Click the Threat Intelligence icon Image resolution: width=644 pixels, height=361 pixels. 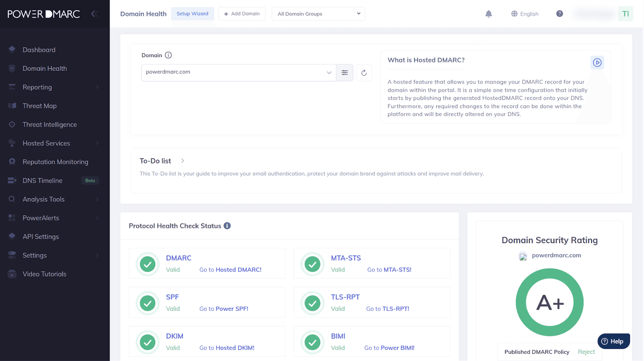click(x=12, y=124)
